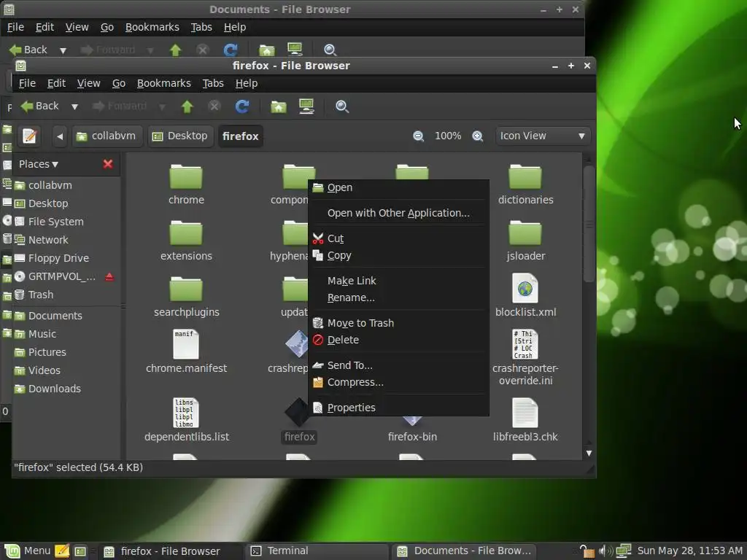Close the Places sidebar with red X
The height and width of the screenshot is (560, 747).
108,164
